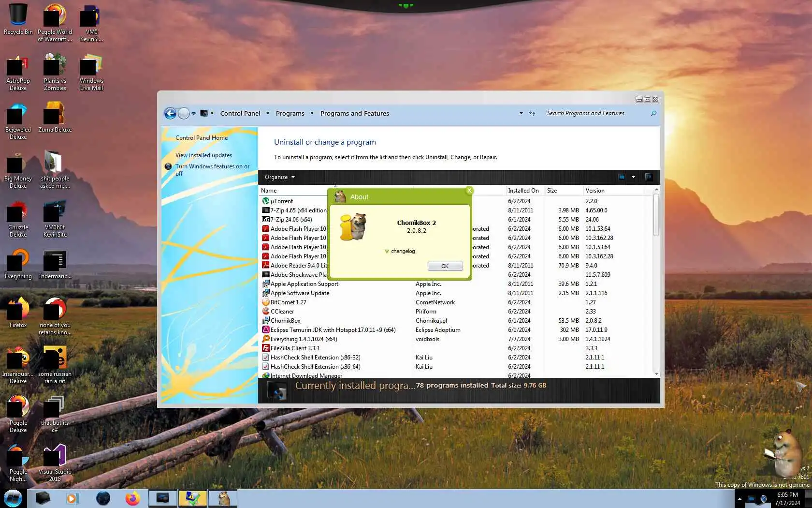Select the Bejeweled Deluxe desktop shortcut
The image size is (812, 508).
pos(18,121)
